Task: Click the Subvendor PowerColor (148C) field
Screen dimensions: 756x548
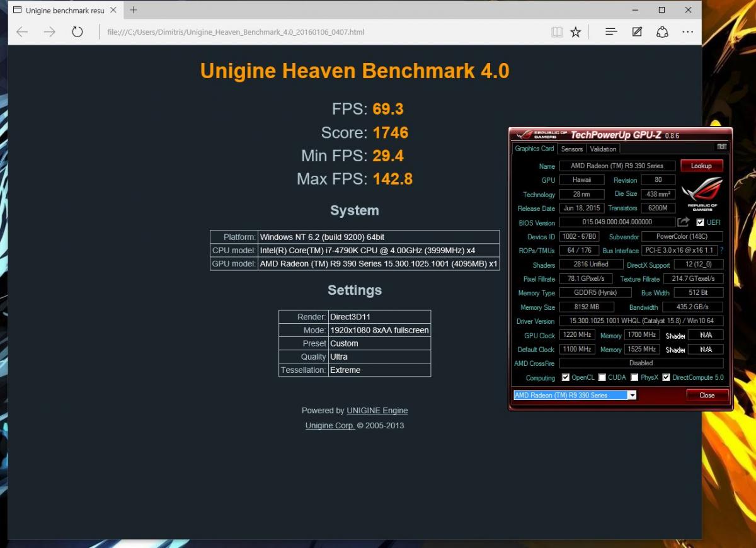Action: (682, 237)
